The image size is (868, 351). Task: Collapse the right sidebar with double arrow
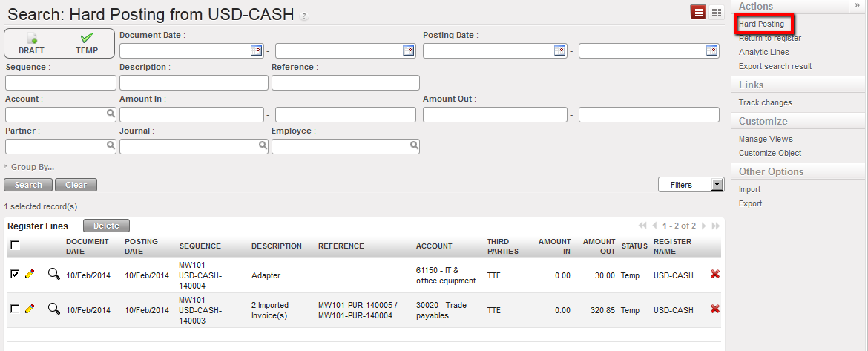tap(857, 6)
